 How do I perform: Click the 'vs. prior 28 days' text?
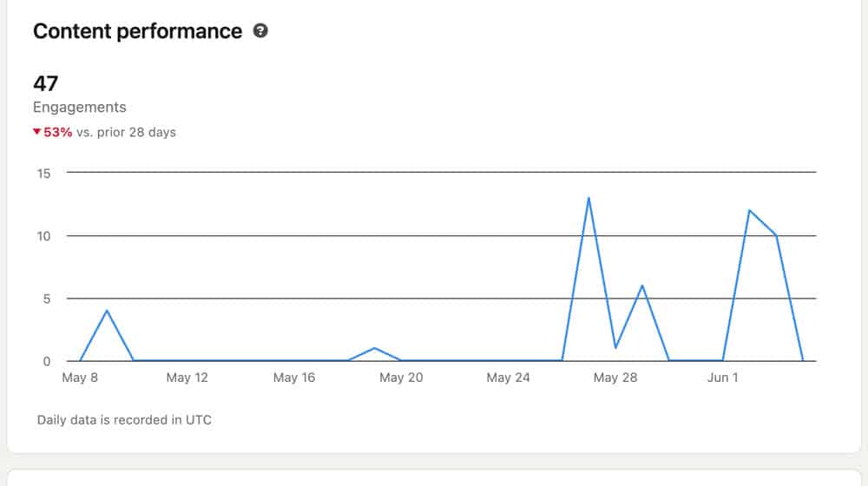(126, 133)
